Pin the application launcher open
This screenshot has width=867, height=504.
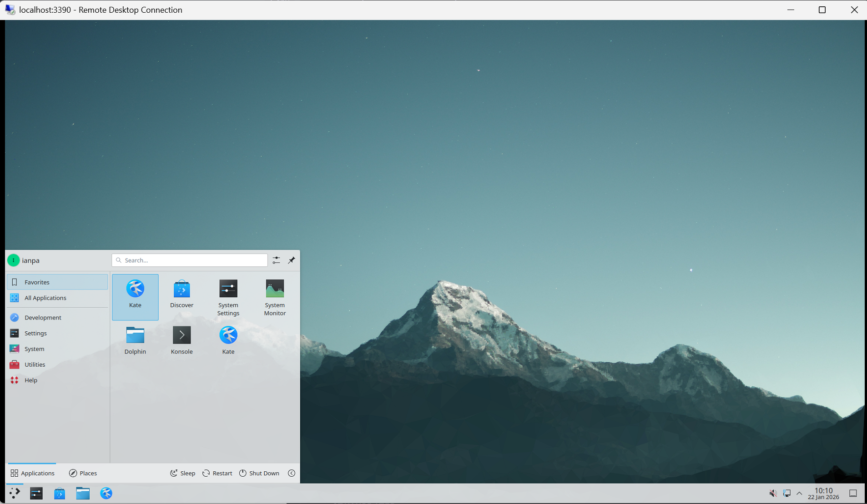tap(292, 260)
